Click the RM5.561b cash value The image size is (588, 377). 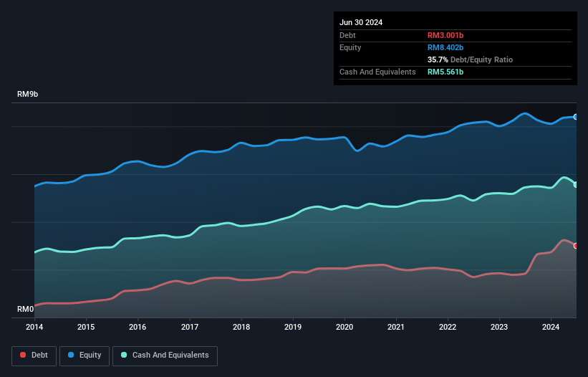point(445,72)
